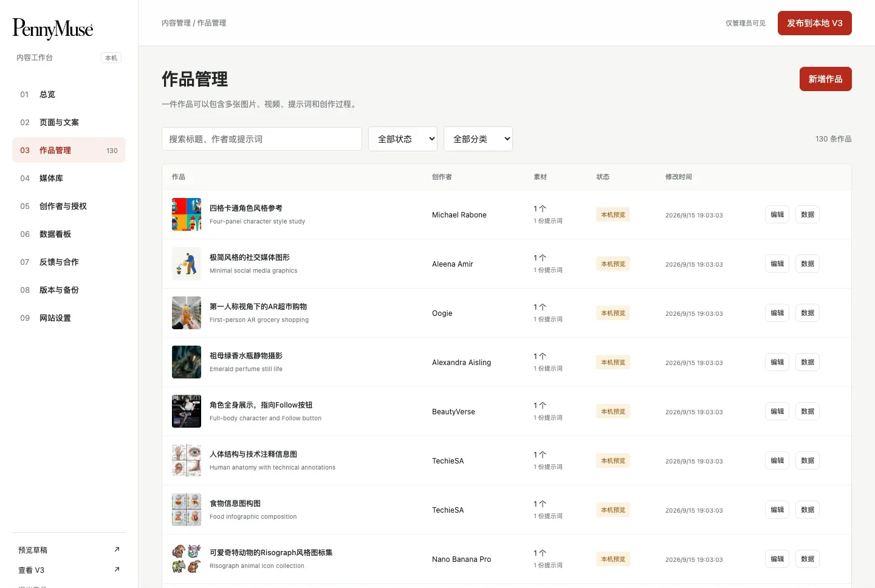The width and height of the screenshot is (875, 588).
Task: Open data for 人体结构与技术注释信息图
Action: [x=808, y=460]
